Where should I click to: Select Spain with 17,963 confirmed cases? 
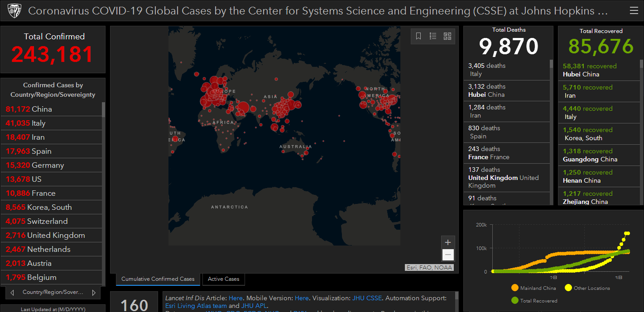tap(52, 151)
